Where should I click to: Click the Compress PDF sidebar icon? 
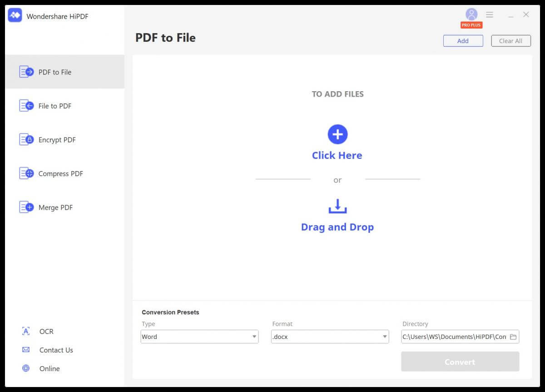click(x=26, y=173)
